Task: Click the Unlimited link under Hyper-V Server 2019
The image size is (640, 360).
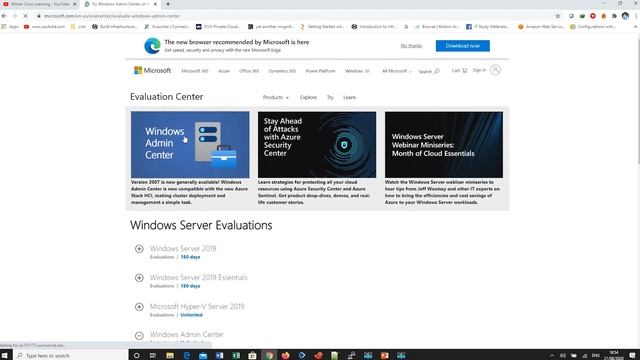Action: point(191,315)
